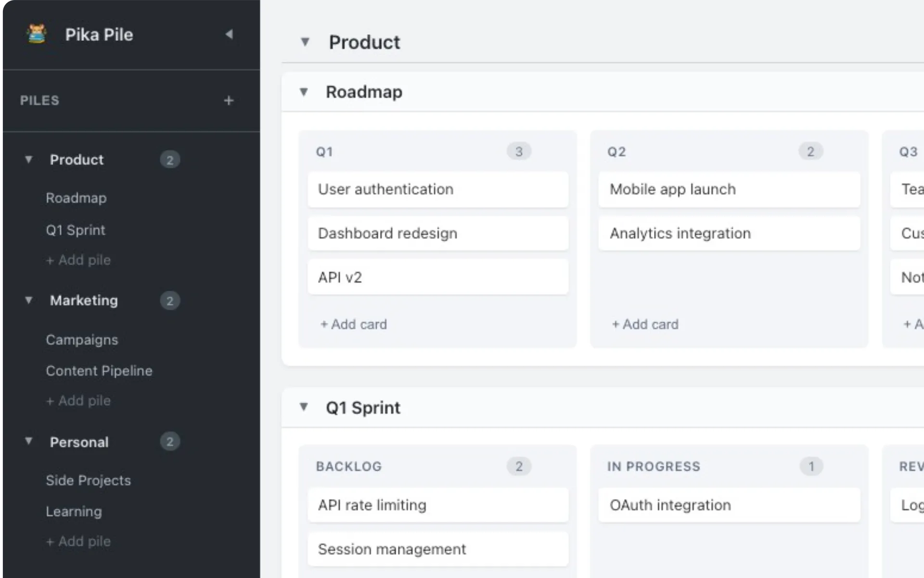Click the IN PROGRESS count badge

811,466
